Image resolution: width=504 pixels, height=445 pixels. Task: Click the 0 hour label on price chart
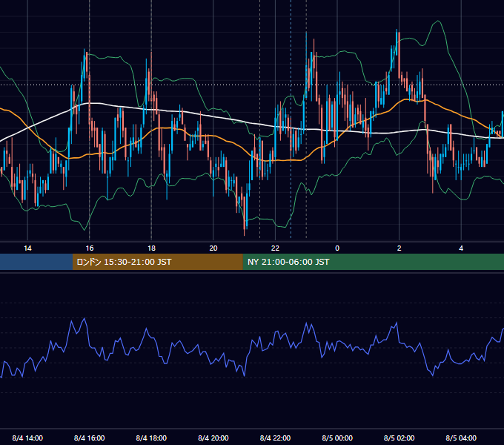337,248
